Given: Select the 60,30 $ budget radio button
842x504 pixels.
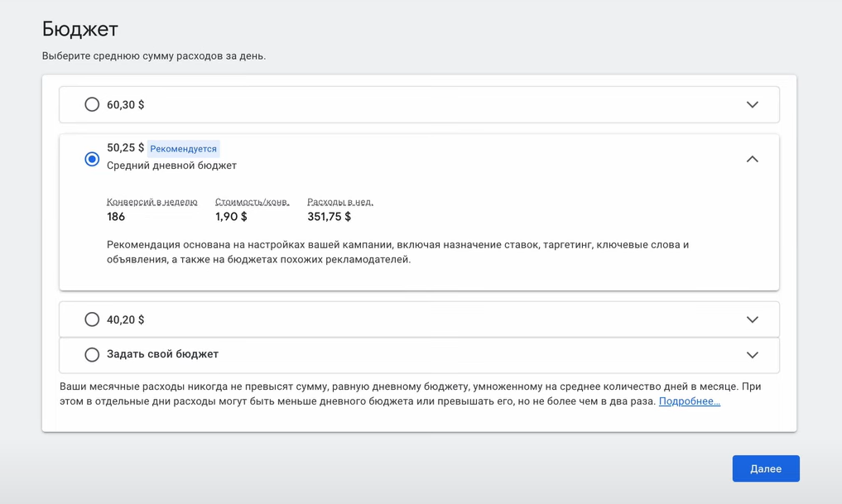Looking at the screenshot, I should (91, 104).
